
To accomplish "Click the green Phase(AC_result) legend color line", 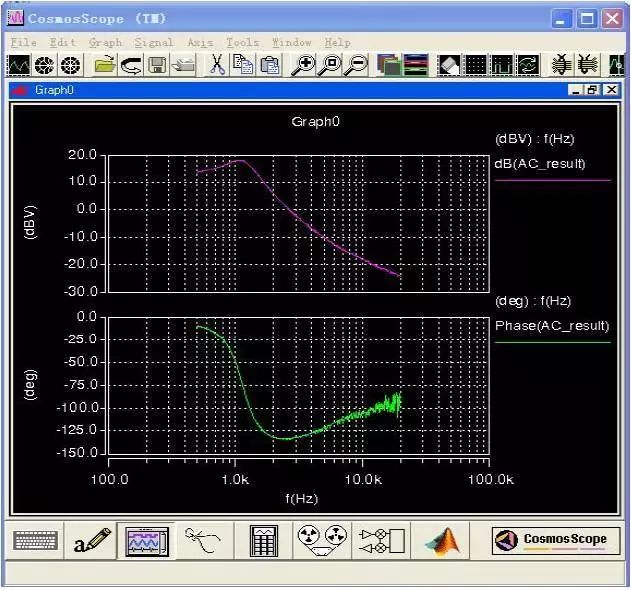I will (553, 342).
